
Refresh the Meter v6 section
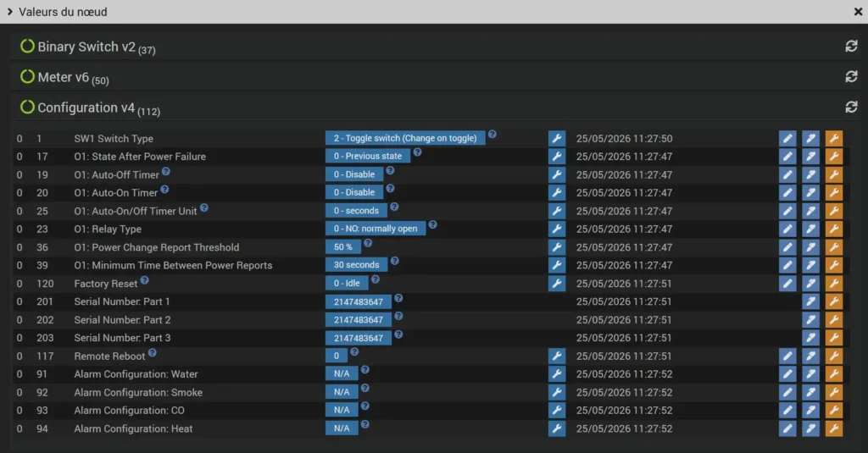click(851, 76)
